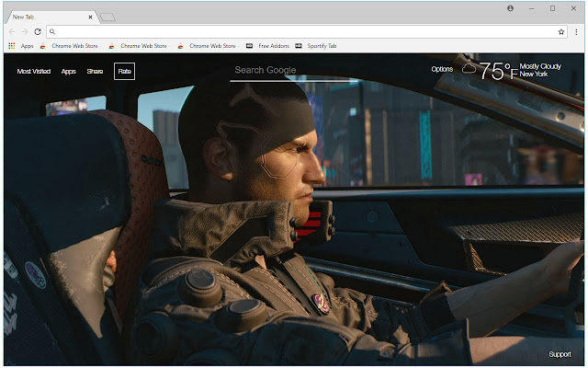The height and width of the screenshot is (368, 588).
Task: Open the Chrome three-dot menu
Action: tap(576, 32)
